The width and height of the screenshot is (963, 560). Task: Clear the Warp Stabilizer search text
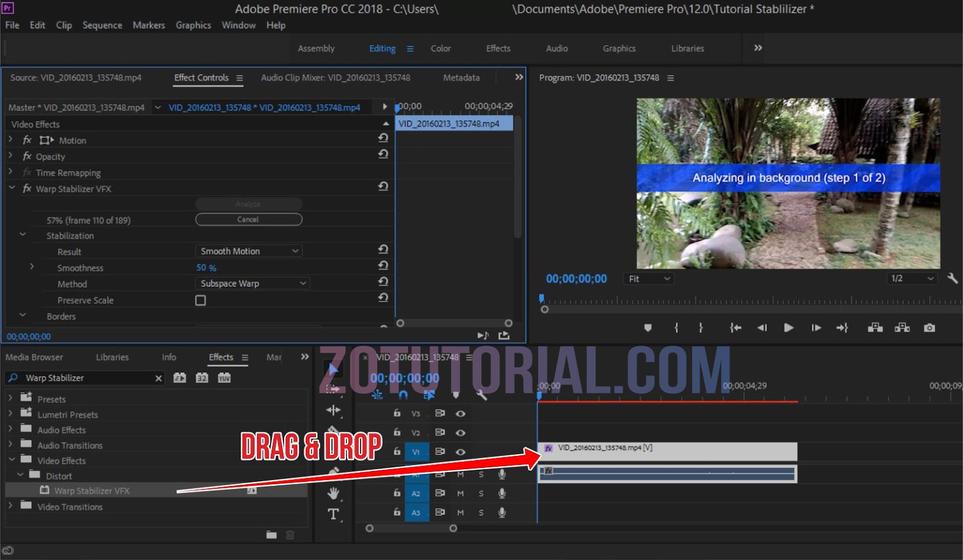(158, 378)
